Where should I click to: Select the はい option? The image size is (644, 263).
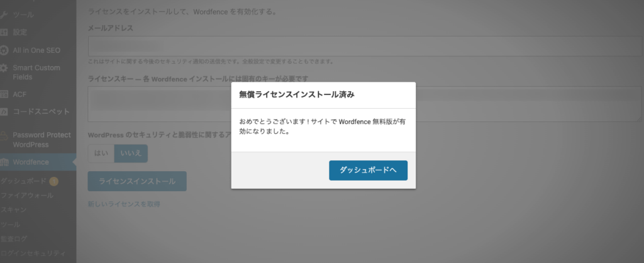point(101,154)
